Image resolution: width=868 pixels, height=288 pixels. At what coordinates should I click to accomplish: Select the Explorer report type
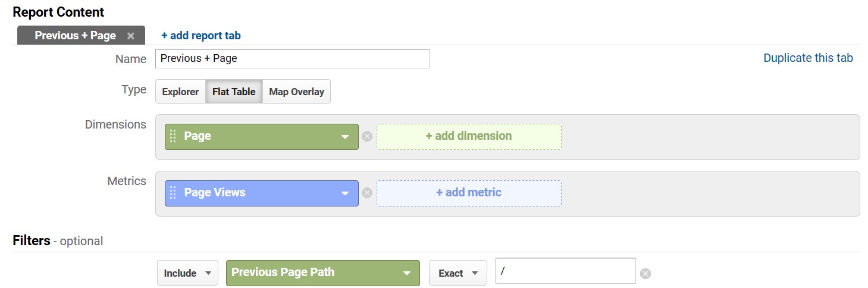click(180, 92)
